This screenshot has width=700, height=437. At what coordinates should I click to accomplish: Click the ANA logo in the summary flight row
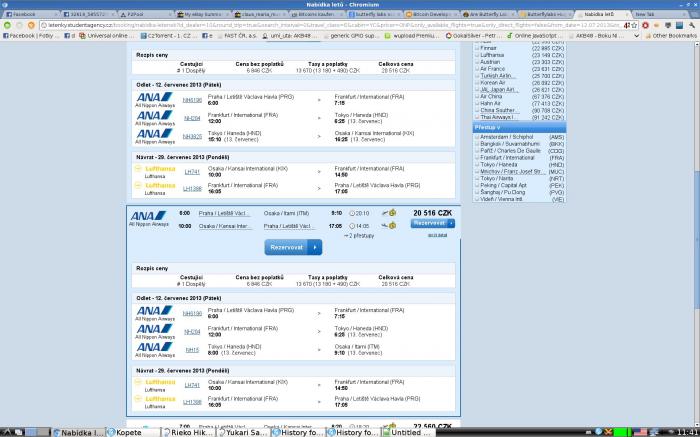149,218
